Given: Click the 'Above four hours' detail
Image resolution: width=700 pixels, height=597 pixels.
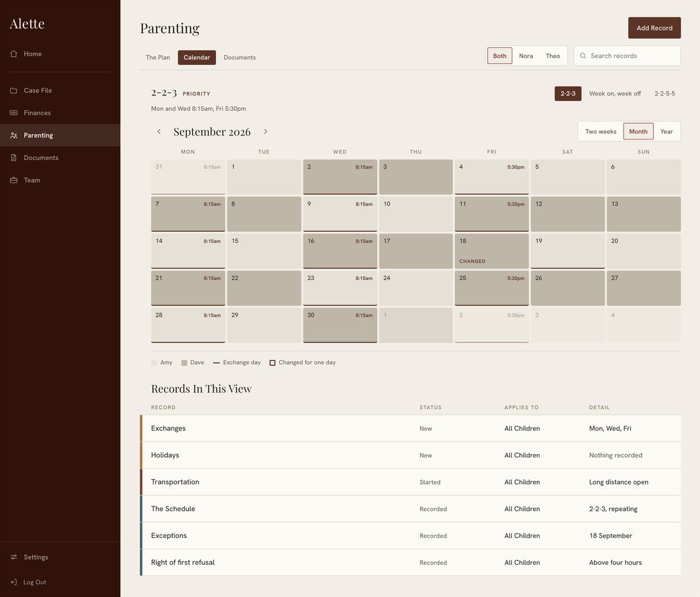Looking at the screenshot, I should coord(615,563).
